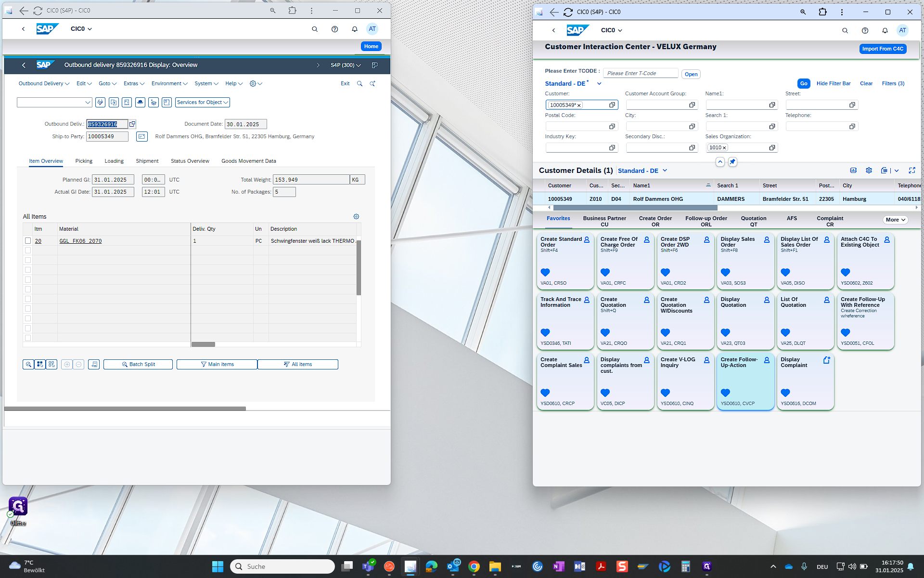Open Google Chrome from the taskbar
This screenshot has height=578, width=924.
[x=474, y=566]
